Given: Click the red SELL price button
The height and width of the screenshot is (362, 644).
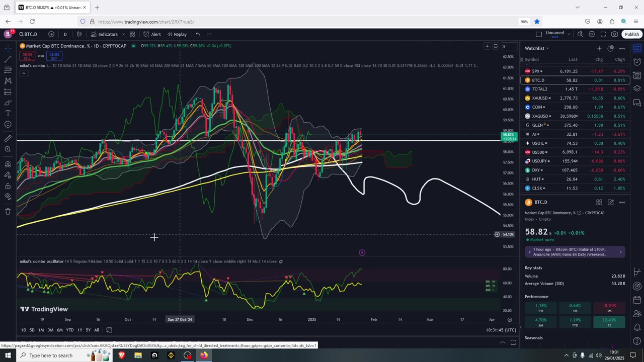Looking at the screenshot, I should pyautogui.click(x=27, y=55).
